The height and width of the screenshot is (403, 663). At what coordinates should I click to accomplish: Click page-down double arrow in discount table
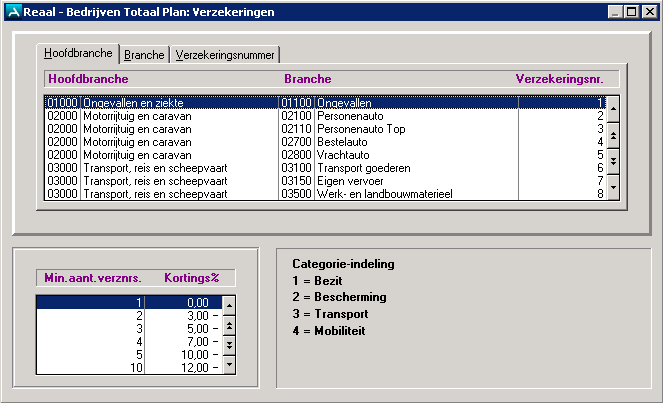228,345
